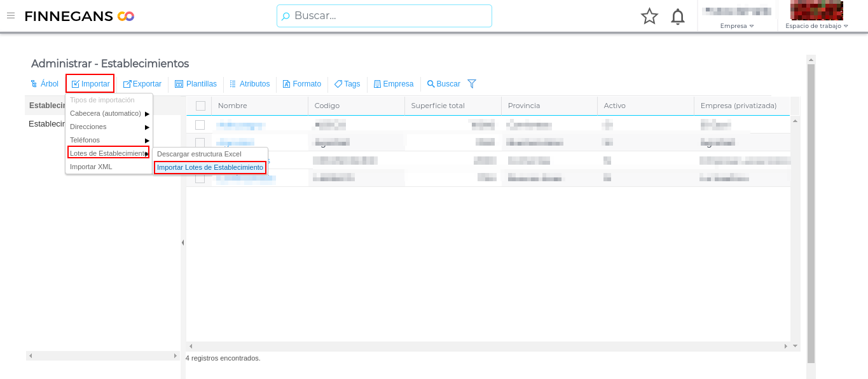
Task: Open the Importar menu
Action: click(x=90, y=84)
